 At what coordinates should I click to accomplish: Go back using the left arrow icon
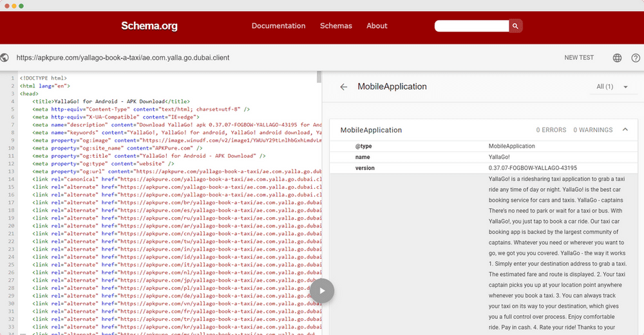344,87
